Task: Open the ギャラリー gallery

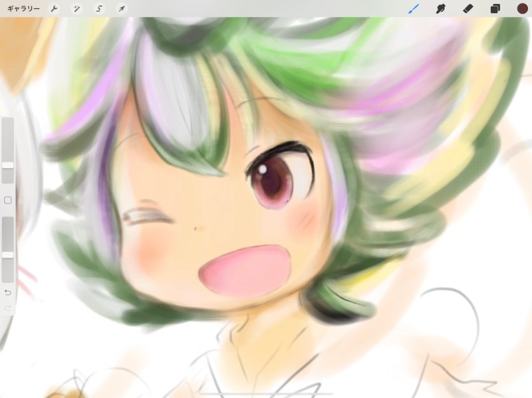Action: pos(23,9)
